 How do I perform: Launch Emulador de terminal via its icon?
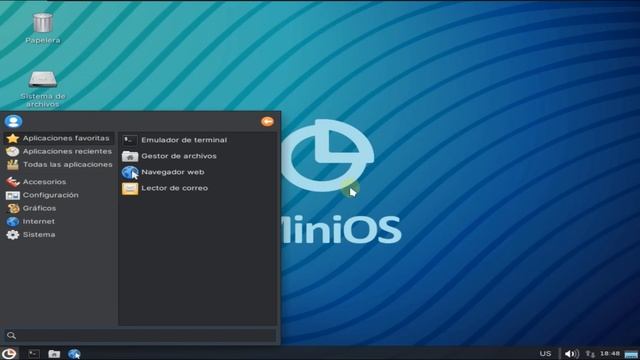tap(130, 140)
